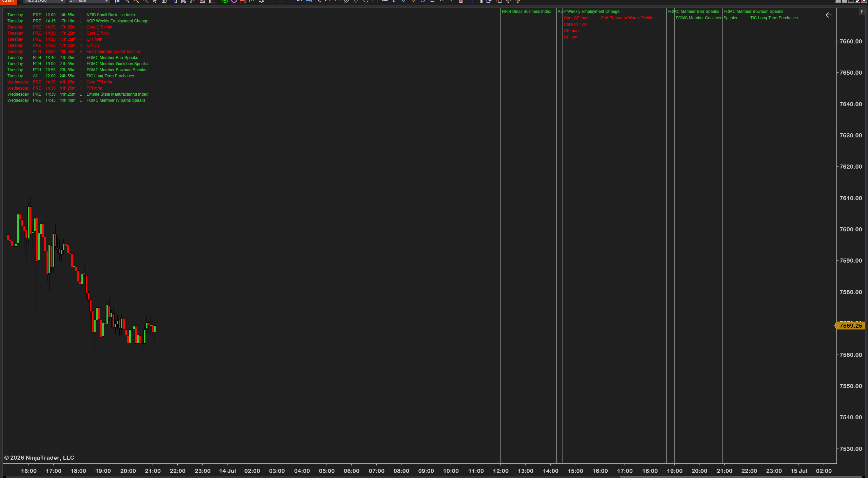
Task: Click the NFIB Small Business Index chart label
Action: click(x=526, y=12)
